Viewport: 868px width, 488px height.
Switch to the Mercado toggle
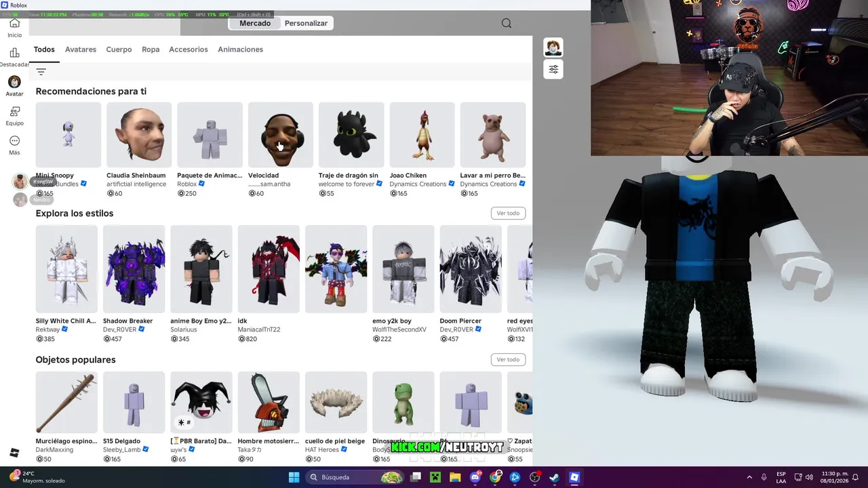click(255, 23)
